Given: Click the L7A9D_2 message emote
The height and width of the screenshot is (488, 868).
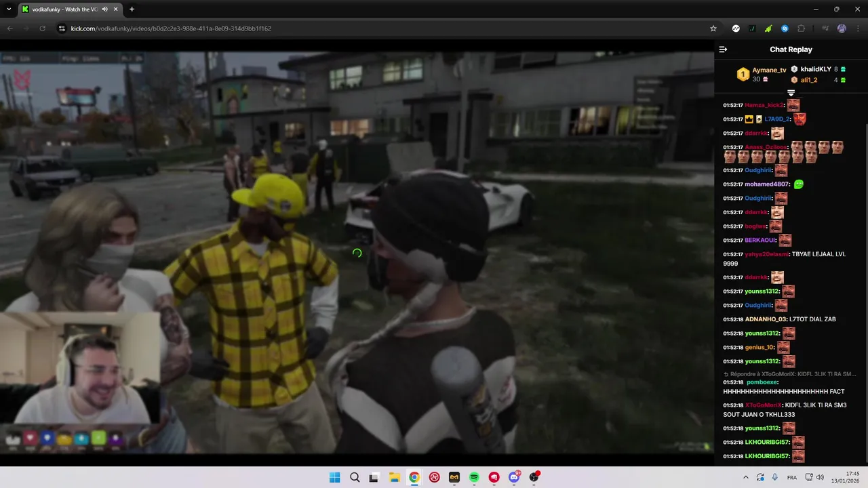Looking at the screenshot, I should (x=800, y=119).
